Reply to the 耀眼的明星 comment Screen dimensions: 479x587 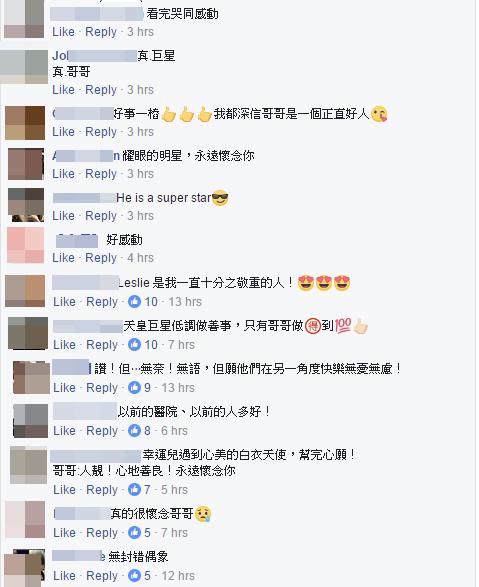tap(101, 174)
